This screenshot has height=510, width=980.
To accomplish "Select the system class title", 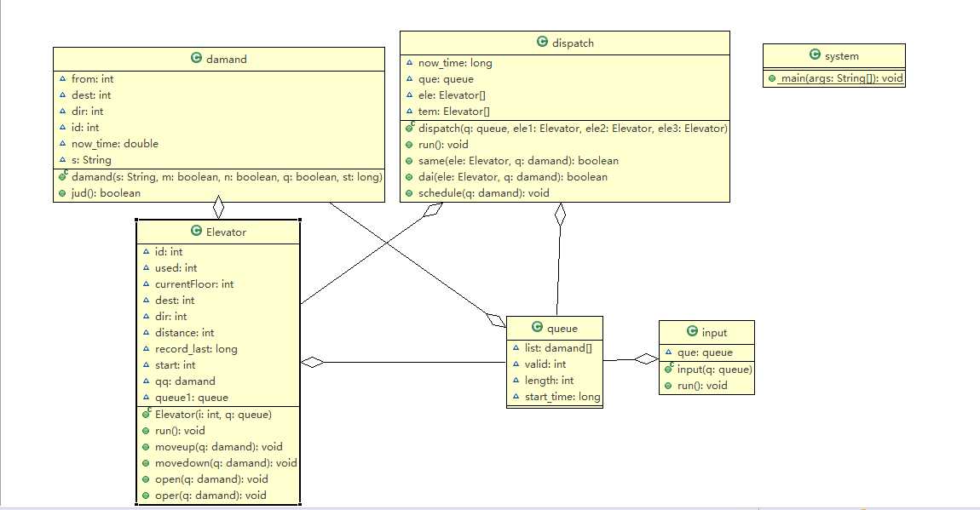I will pyautogui.click(x=841, y=56).
